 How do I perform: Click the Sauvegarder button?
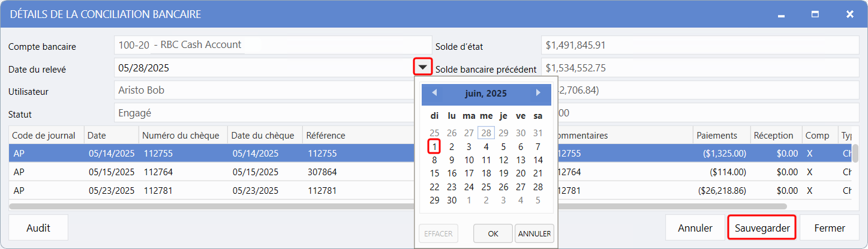point(762,228)
